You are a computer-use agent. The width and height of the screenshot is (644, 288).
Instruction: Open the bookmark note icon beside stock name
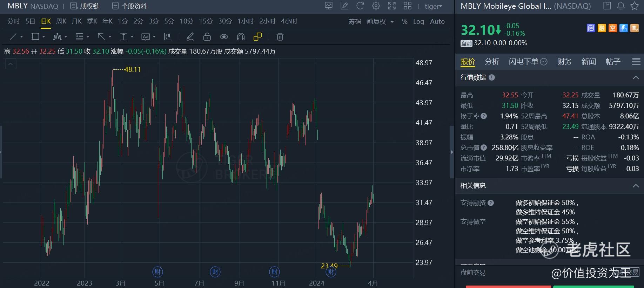[607, 6]
